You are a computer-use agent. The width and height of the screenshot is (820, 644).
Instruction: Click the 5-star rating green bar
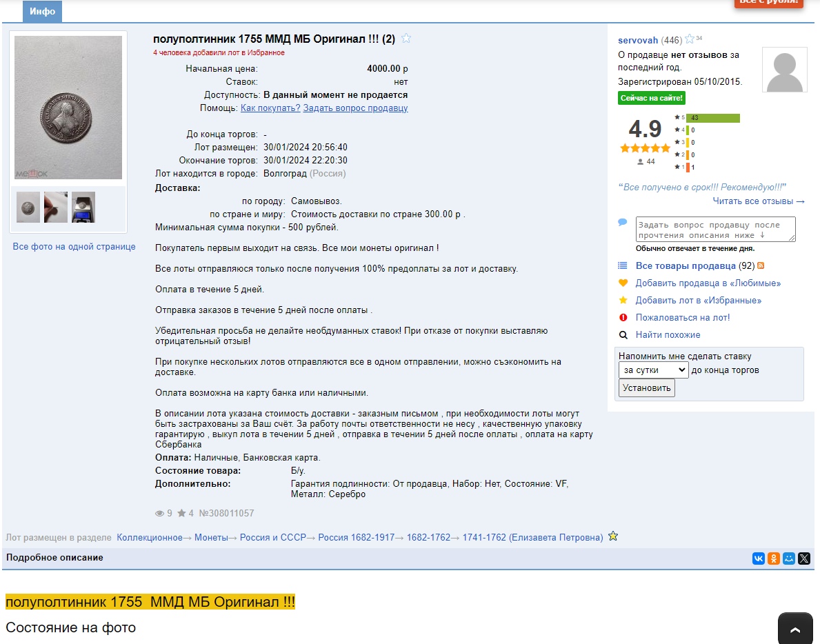point(712,118)
